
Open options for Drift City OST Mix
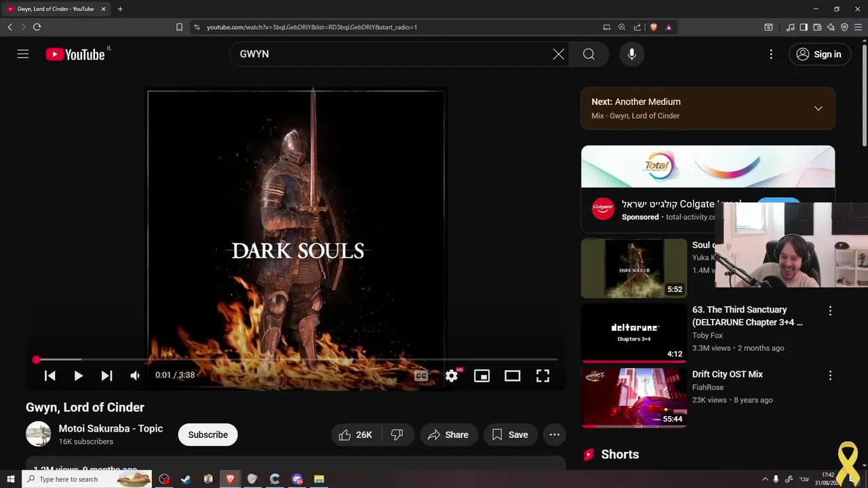point(830,375)
